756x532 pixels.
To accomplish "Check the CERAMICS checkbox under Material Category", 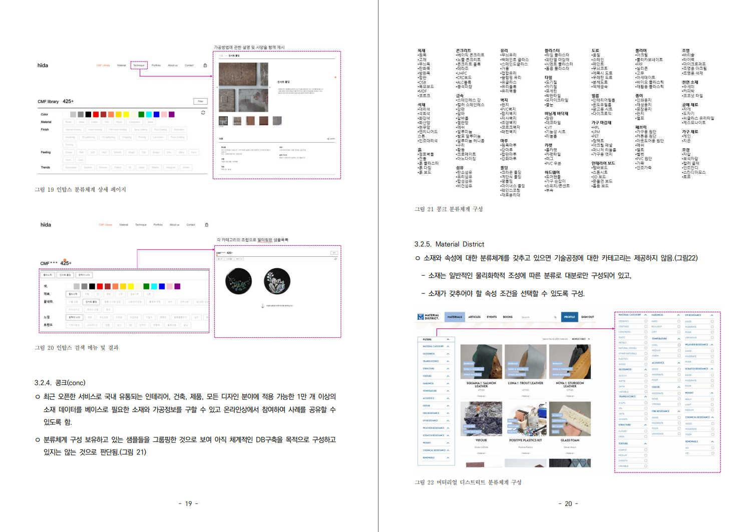I will pos(645,321).
